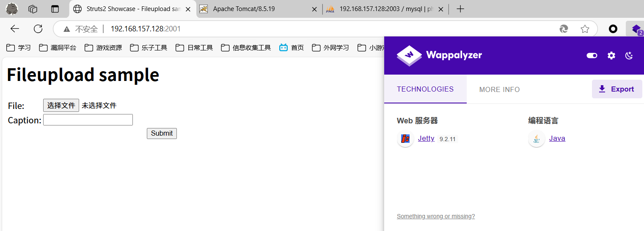
Task: Open the 学习 bookmark folder
Action: [x=18, y=47]
